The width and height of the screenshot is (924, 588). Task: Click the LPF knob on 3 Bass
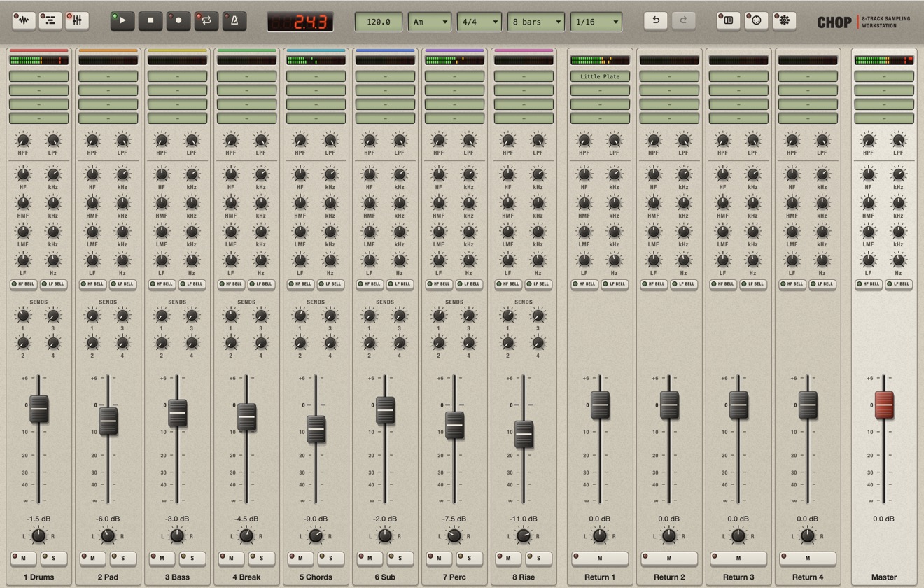click(192, 141)
